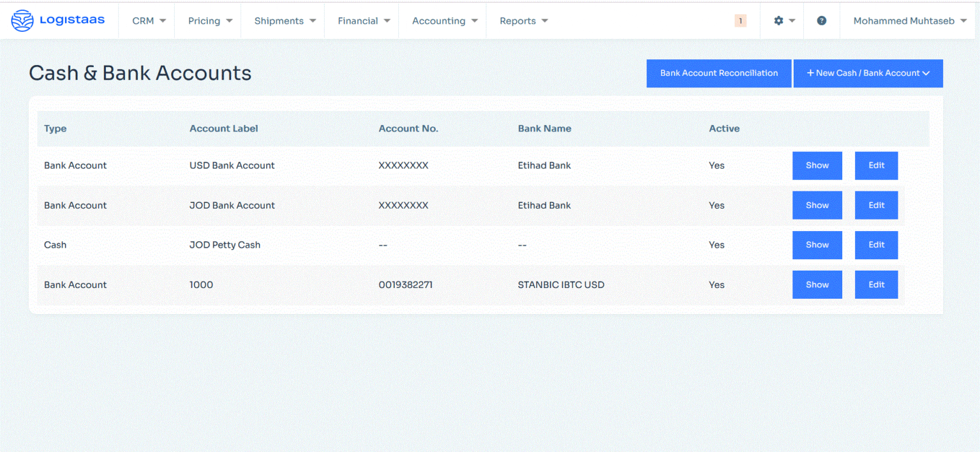Show the USD Bank Account details

tap(817, 165)
